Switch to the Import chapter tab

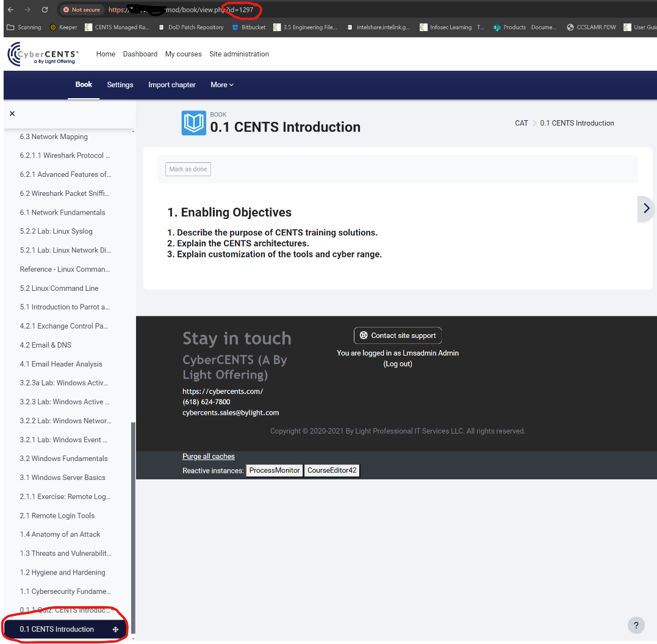tap(172, 85)
